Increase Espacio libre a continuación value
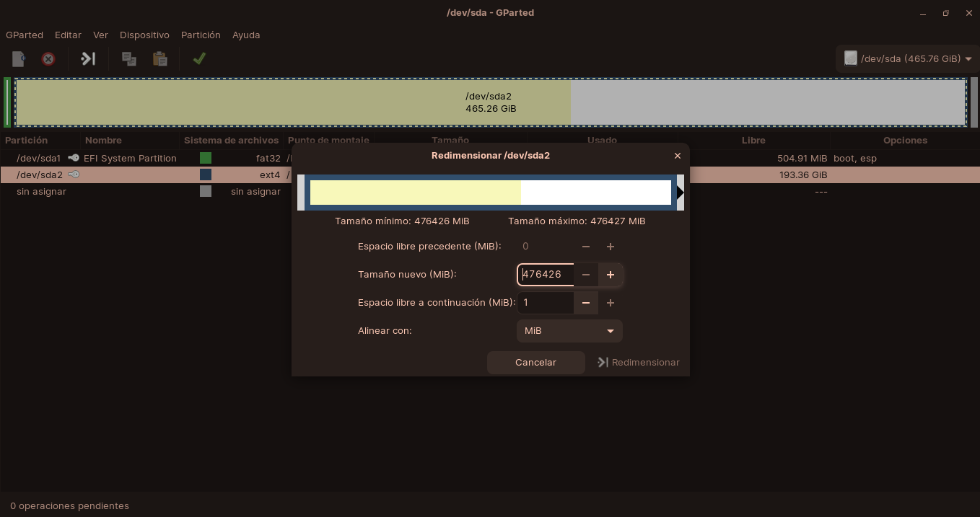This screenshot has height=517, width=980. tap(611, 303)
